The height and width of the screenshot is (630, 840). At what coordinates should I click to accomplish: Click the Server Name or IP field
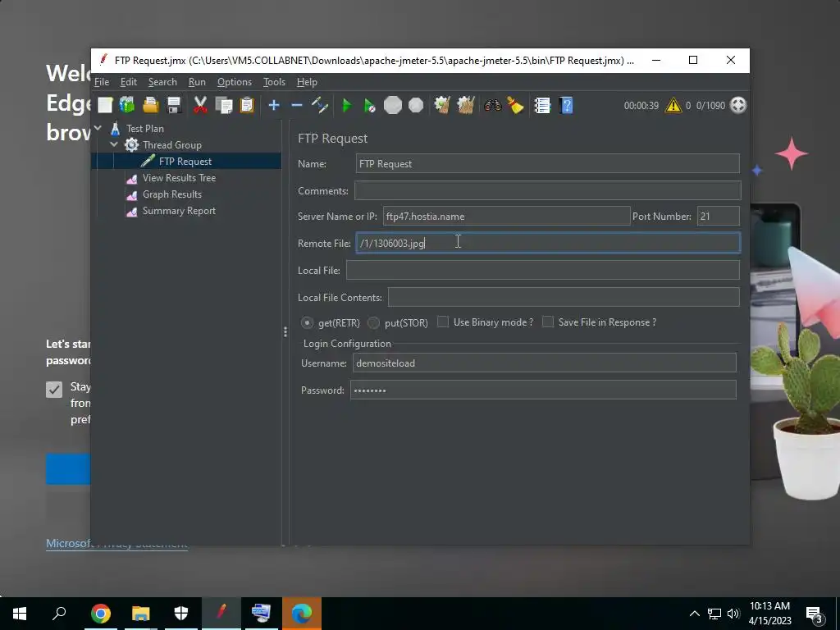point(506,216)
